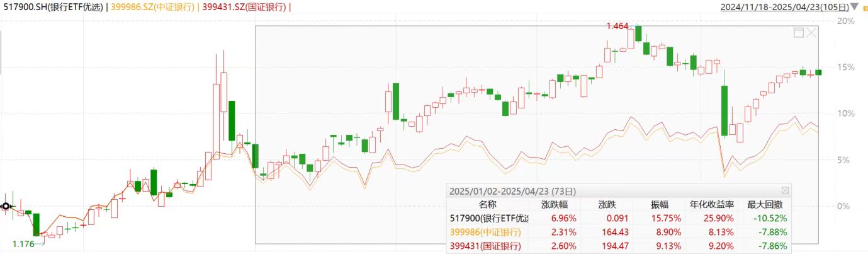The image size is (868, 254).
Task: Click the 2025/01/02-2025/04/23 (73日) panel title
Action: click(512, 190)
